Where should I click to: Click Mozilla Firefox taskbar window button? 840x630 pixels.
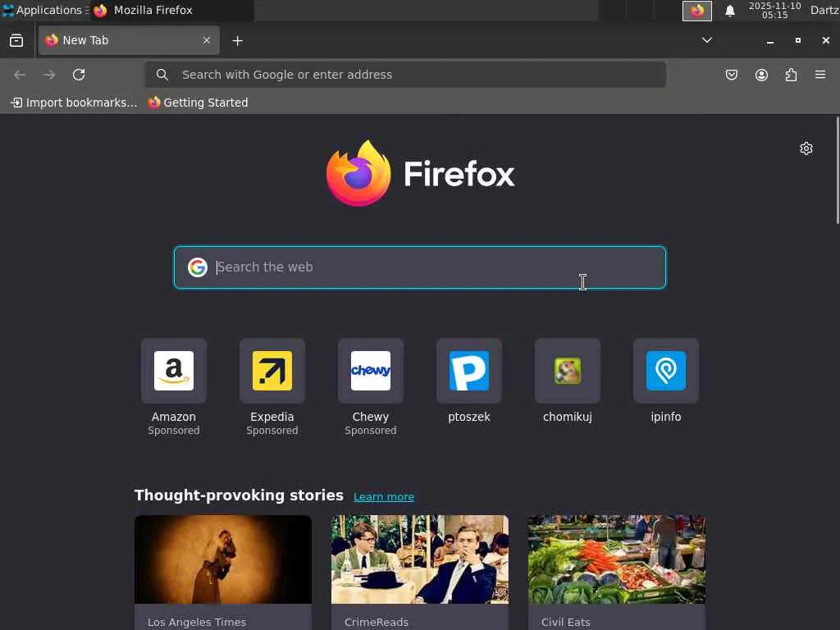172,10
